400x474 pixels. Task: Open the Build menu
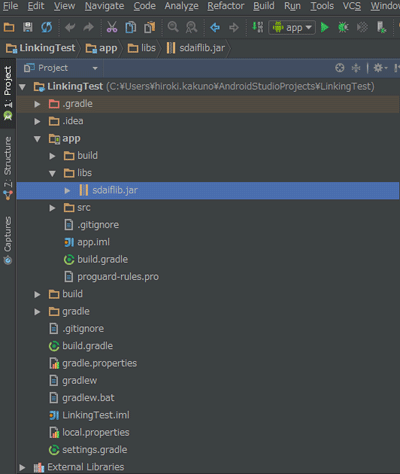coord(264,6)
